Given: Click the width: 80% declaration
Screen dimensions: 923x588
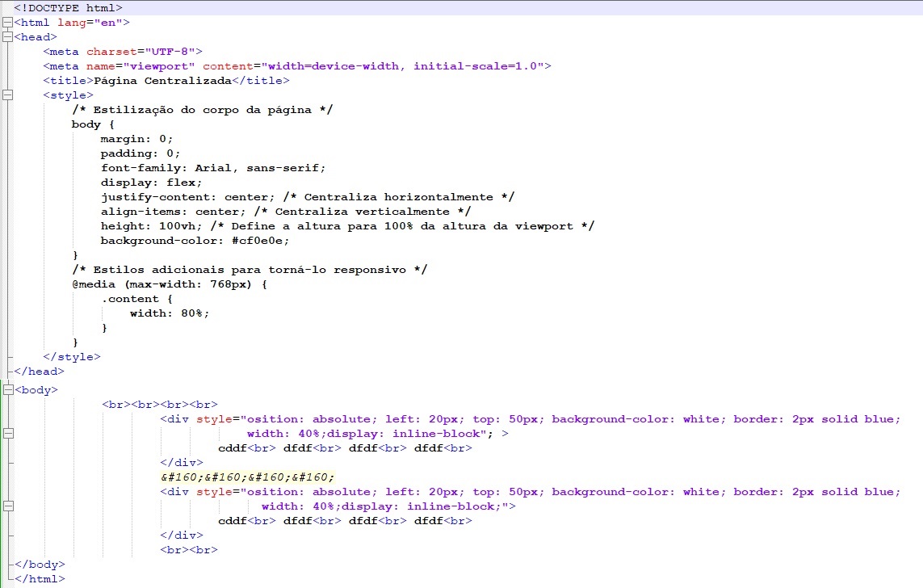Looking at the screenshot, I should [170, 313].
